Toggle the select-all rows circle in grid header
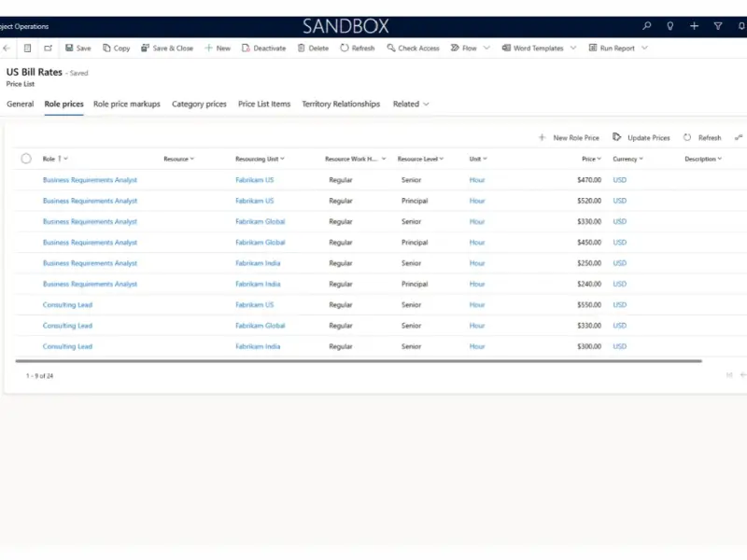This screenshot has width=747, height=560. click(x=26, y=159)
